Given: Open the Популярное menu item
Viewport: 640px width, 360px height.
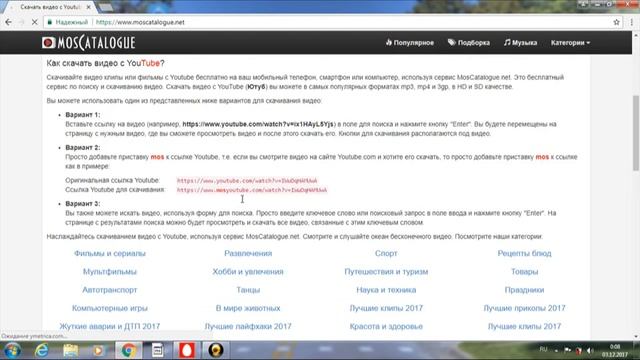Looking at the screenshot, I should tap(410, 42).
